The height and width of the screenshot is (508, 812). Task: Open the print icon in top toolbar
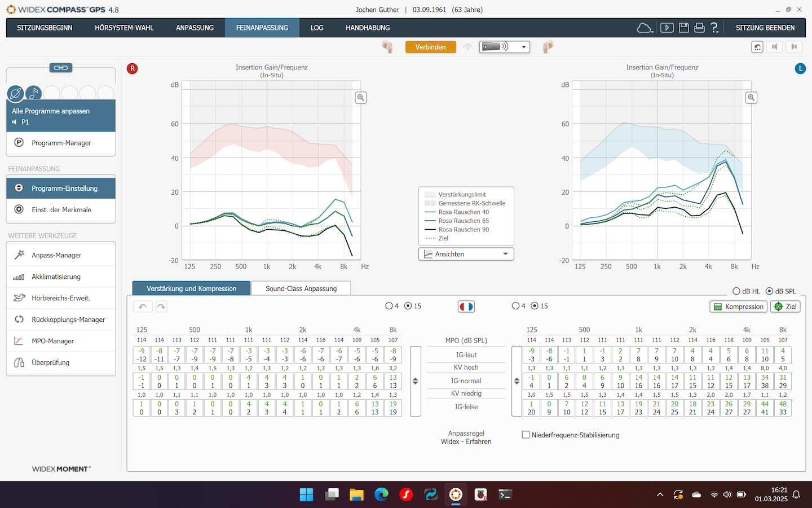coord(699,28)
